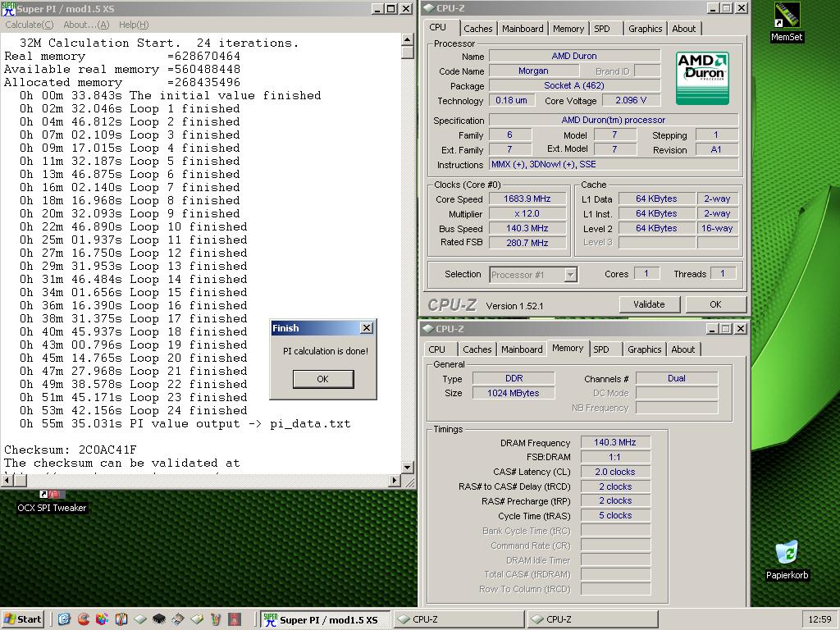Viewport: 840px width, 630px height.
Task: Switch to Memory tab in CPU-Z processor window
Action: (568, 29)
